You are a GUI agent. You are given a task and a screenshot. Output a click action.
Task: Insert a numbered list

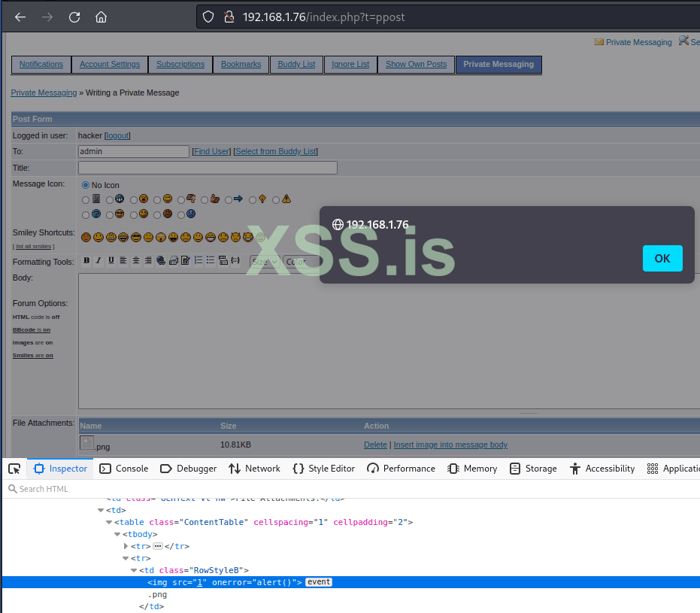(198, 261)
